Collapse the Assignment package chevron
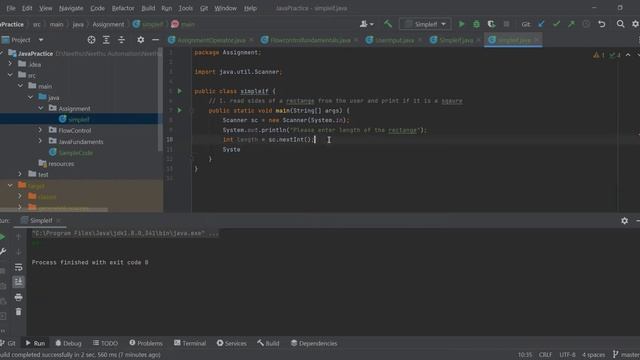 pos(40,108)
